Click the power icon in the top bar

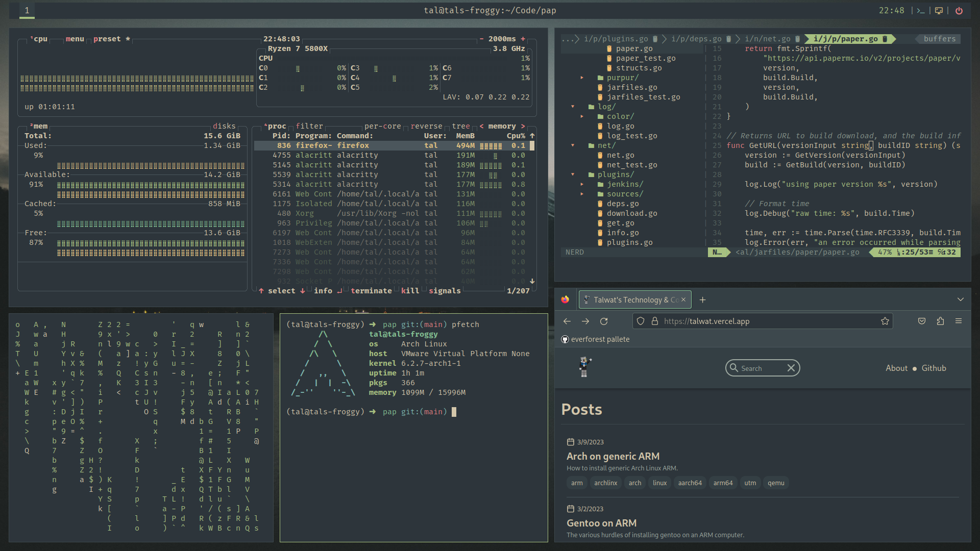[x=959, y=10]
